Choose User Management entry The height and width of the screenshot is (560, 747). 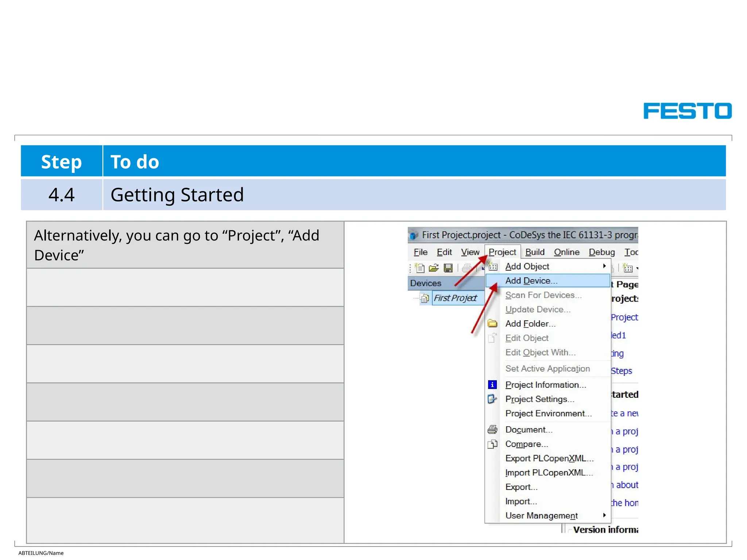[x=548, y=516]
